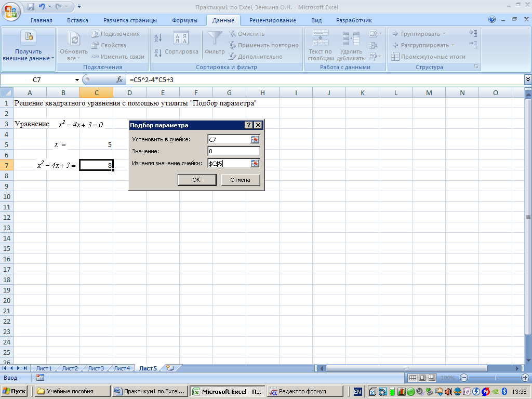Switch to Лист1 sheet tab
Image resolution: width=532 pixels, height=399 pixels.
[44, 368]
